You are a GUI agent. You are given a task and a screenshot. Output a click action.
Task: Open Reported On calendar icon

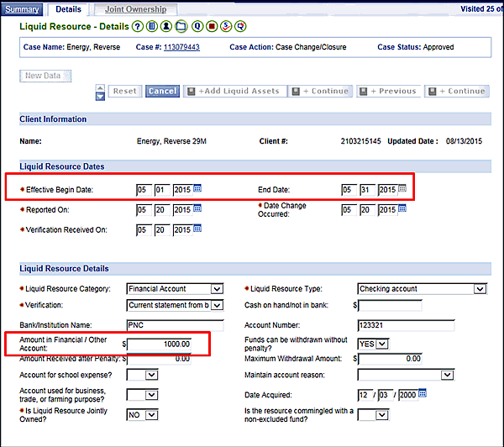click(198, 208)
